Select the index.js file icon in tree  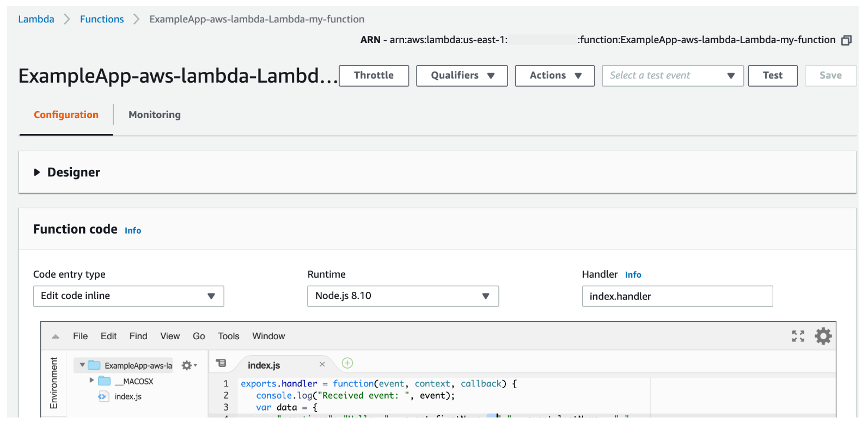(103, 396)
